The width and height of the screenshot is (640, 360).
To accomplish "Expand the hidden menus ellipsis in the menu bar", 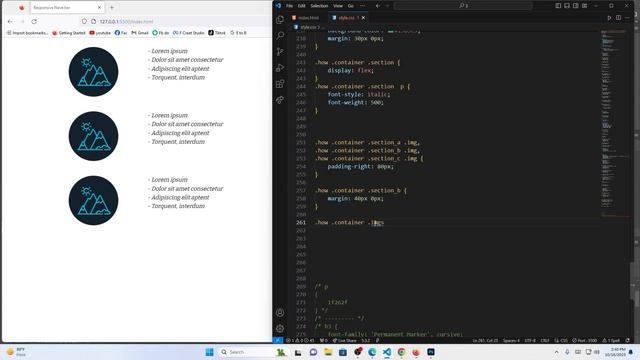I will (x=362, y=6).
